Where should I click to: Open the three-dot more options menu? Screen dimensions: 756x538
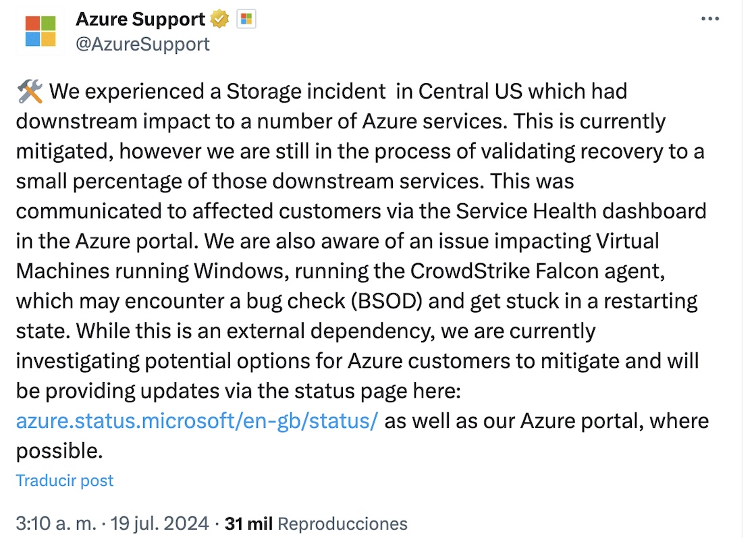tap(710, 19)
